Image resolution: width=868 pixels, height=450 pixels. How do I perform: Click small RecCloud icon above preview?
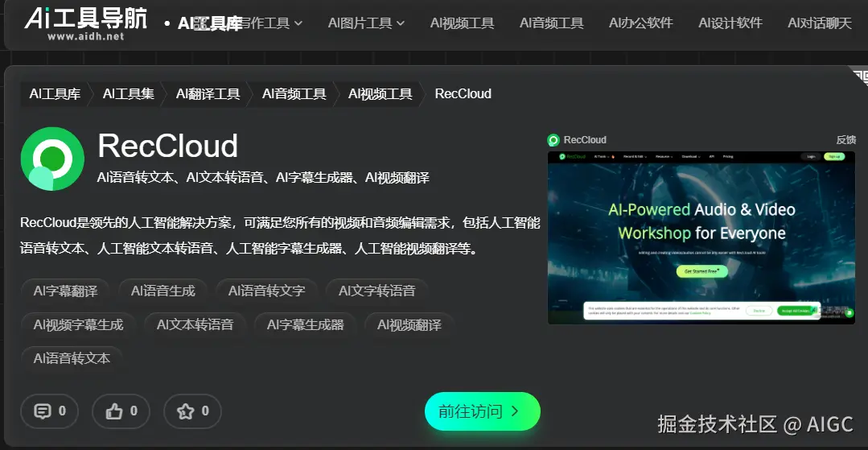[553, 140]
